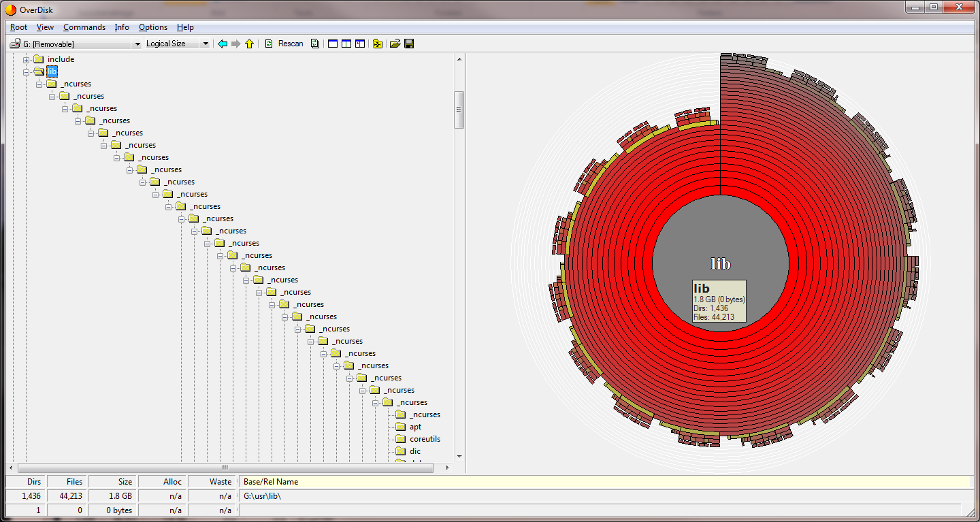Click the tree panel vertical scrollbar thumb
The image size is (980, 522).
[459, 109]
